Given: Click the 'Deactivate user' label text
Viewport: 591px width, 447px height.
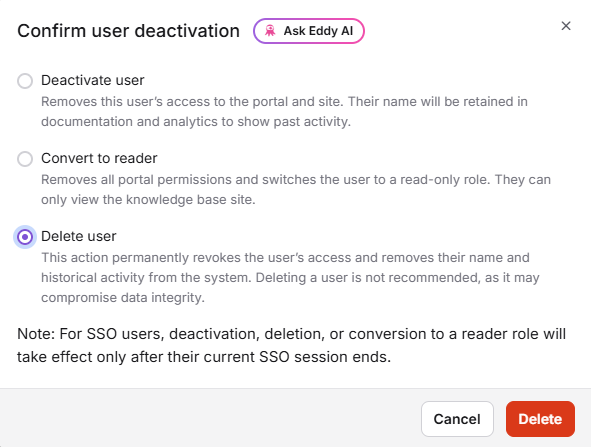Looking at the screenshot, I should point(93,80).
